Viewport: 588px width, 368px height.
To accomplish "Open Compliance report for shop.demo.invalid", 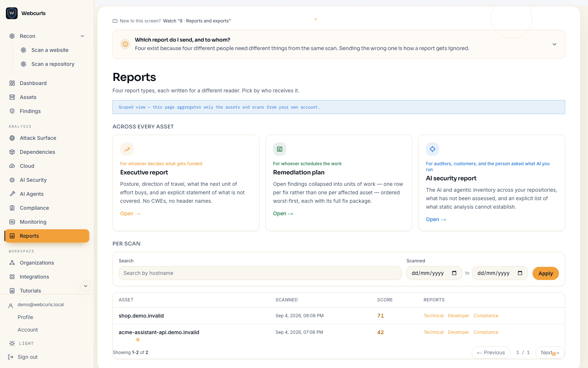I will 486,316.
